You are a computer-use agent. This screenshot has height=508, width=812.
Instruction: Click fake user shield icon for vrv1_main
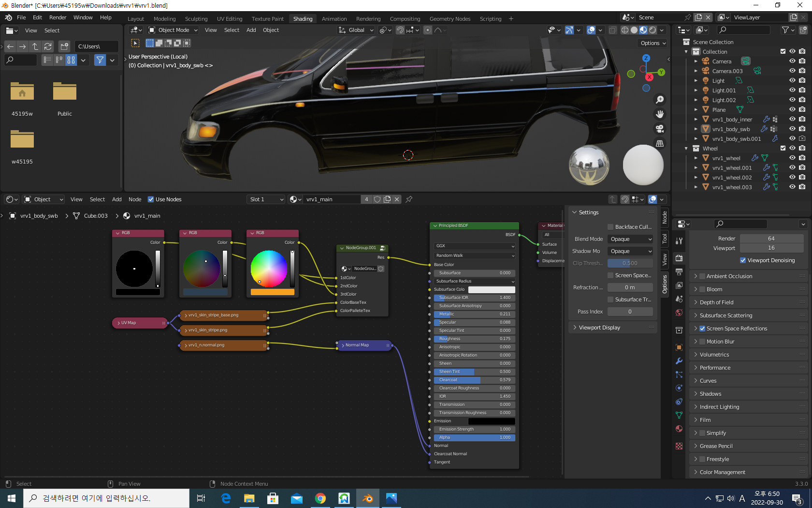(377, 199)
